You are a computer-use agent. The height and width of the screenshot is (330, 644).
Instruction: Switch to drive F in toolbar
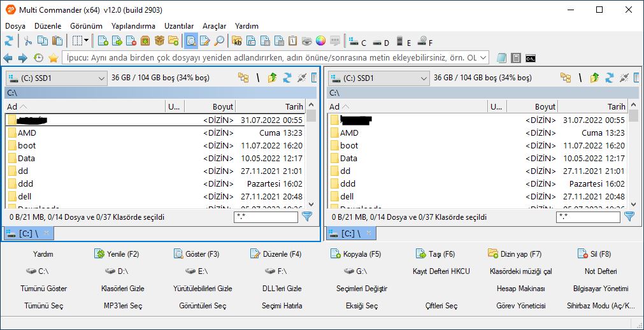[425, 41]
